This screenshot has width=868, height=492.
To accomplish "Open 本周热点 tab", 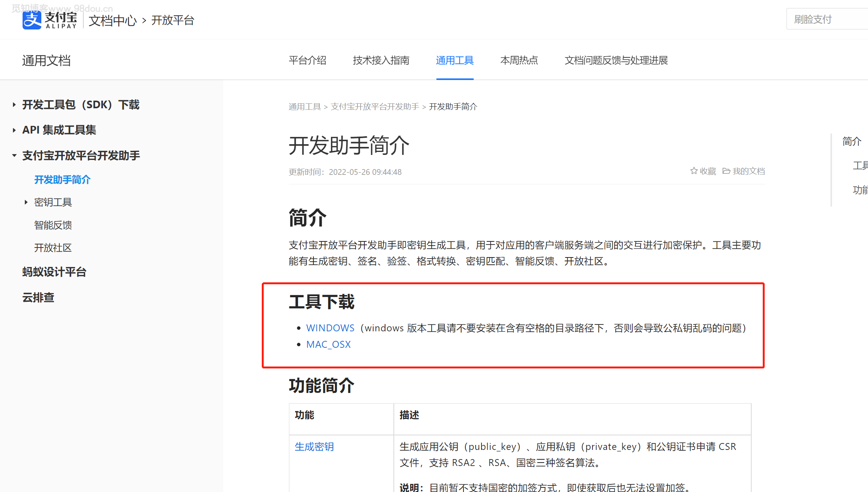I will click(x=519, y=60).
